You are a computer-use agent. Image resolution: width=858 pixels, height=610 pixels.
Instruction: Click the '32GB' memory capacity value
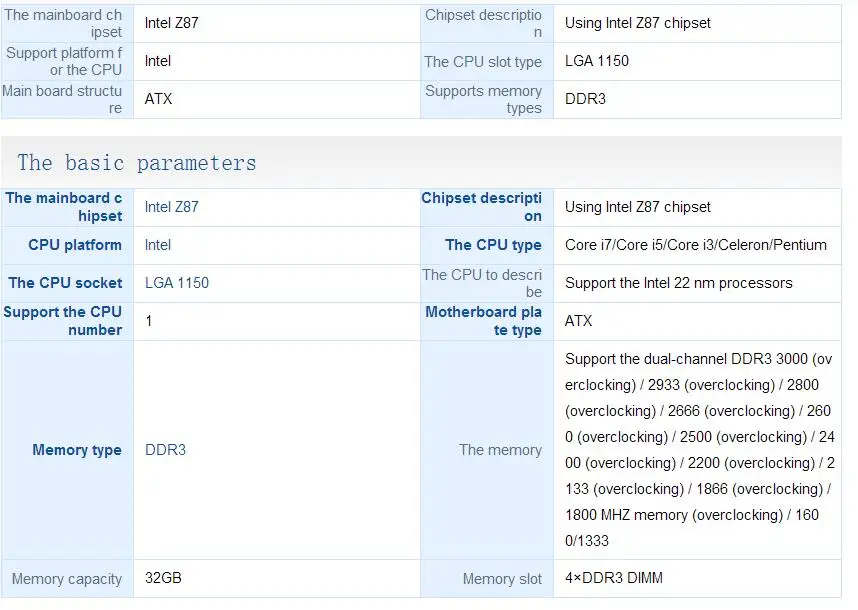click(x=163, y=578)
